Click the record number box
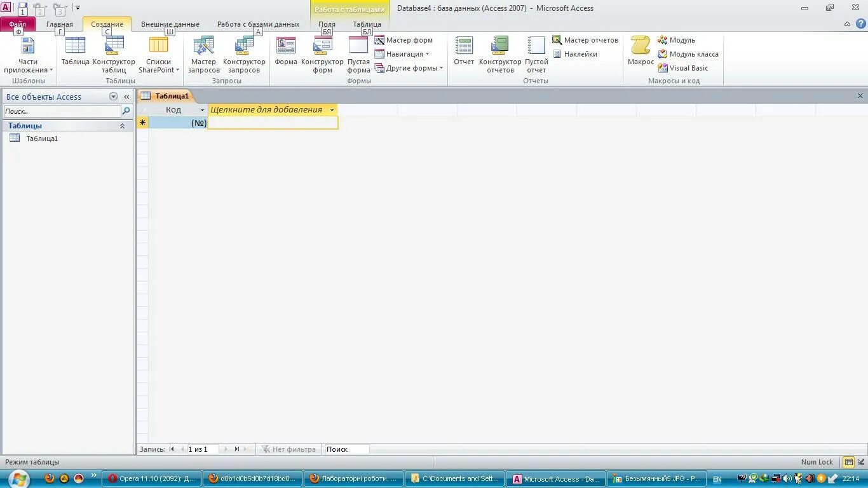 202,449
